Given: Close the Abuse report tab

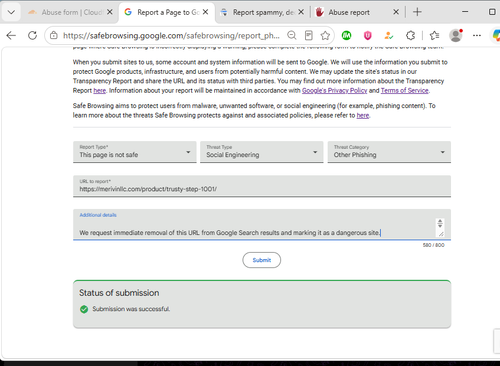Looking at the screenshot, I should pos(396,12).
